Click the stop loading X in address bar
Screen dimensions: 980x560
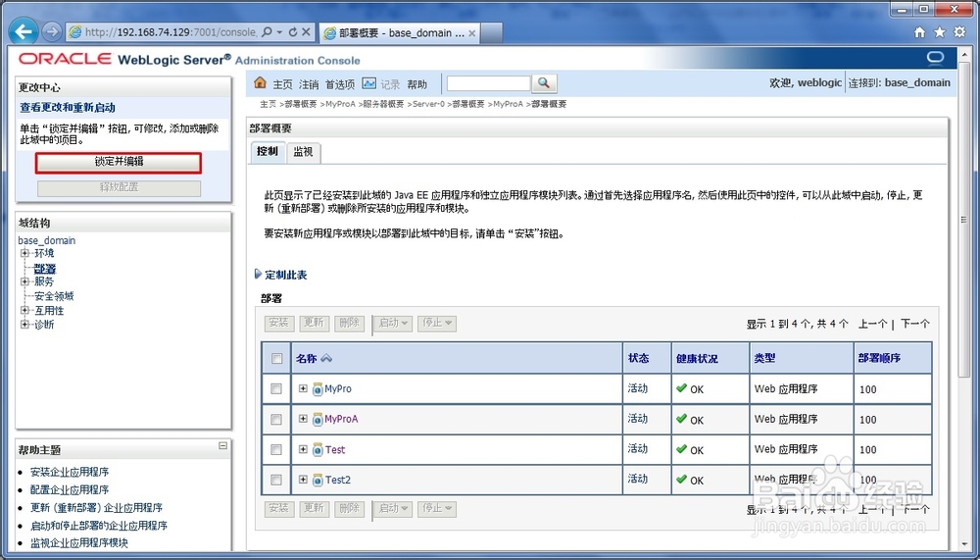[x=306, y=32]
